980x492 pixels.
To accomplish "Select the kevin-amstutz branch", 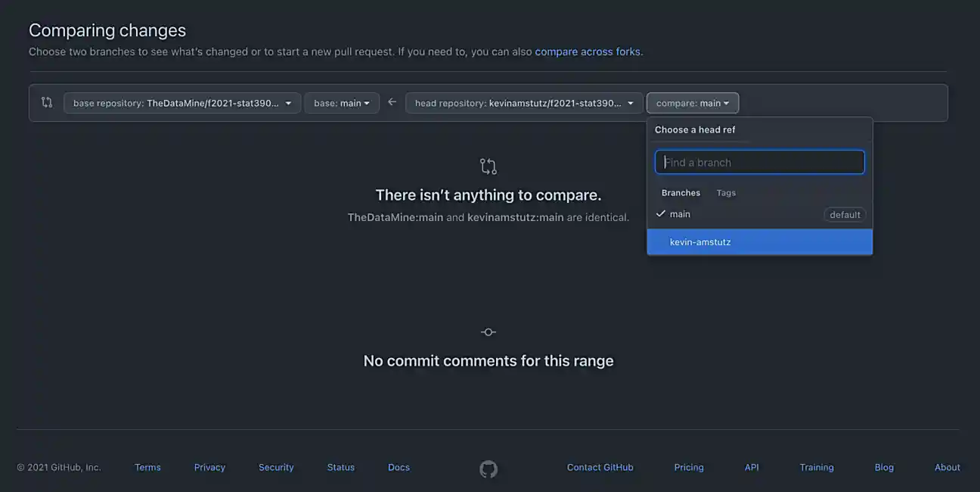I will point(699,241).
